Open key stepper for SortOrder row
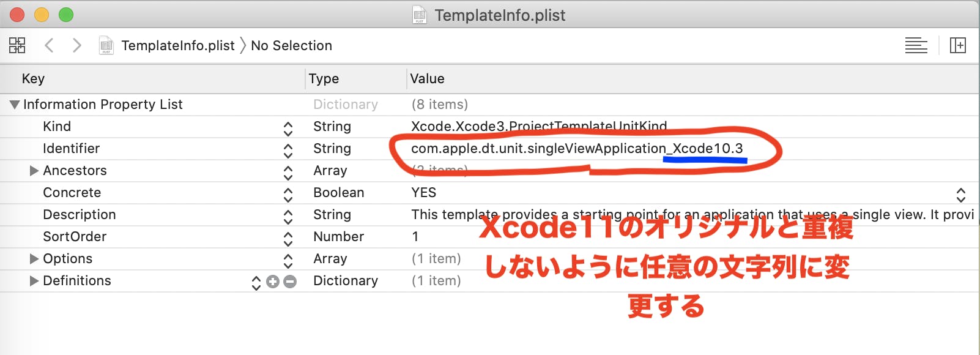Screen dimensions: 980x355 pos(288,238)
